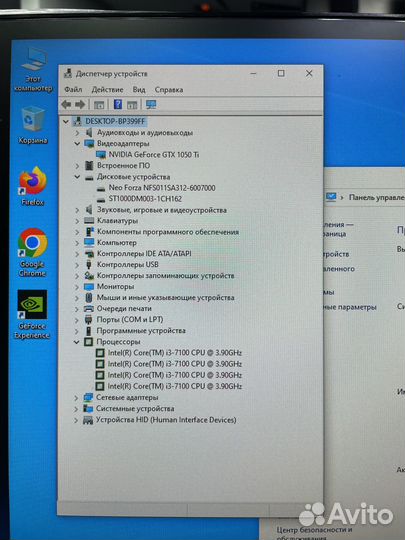Click the Компьютер monitor icon

click(x=89, y=243)
